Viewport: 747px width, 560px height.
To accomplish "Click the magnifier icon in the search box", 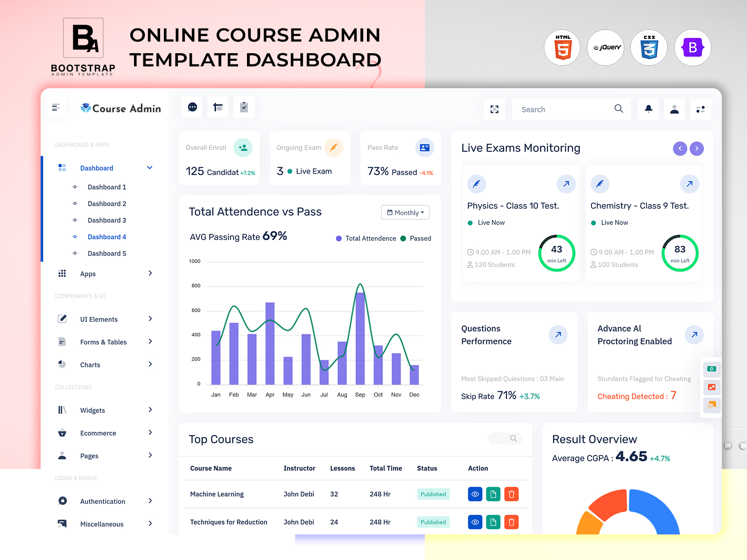I will [x=619, y=109].
